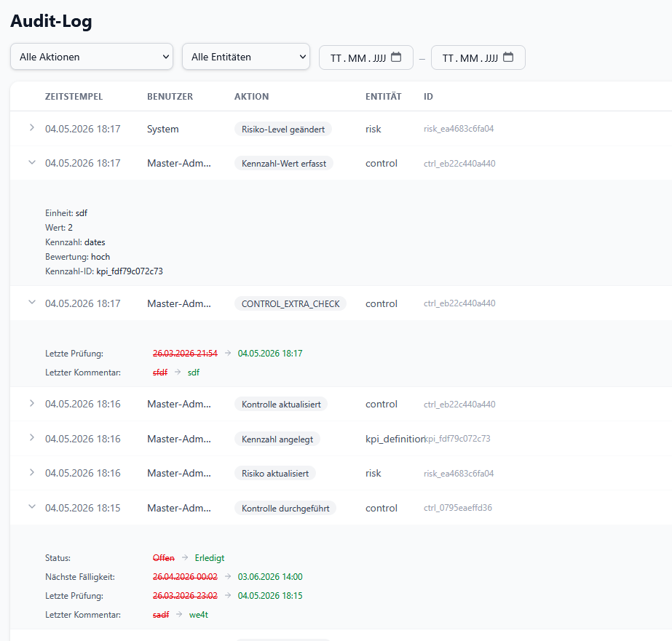Screen dimensions: 672x641
Task: Click the 'Kennzahl-Wert erfasst' action badge
Action: click(284, 163)
